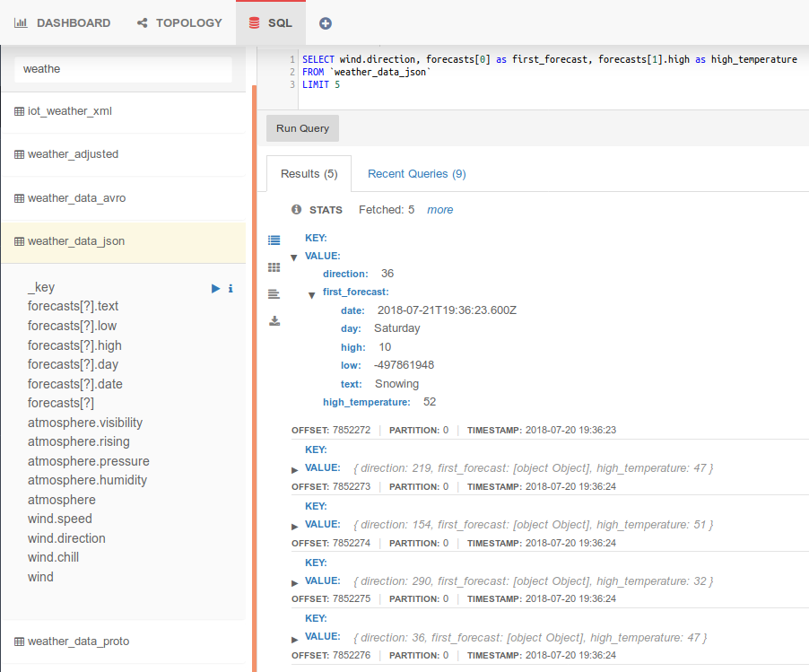Select the atmosphere.humidity field
The height and width of the screenshot is (672, 809).
(87, 481)
